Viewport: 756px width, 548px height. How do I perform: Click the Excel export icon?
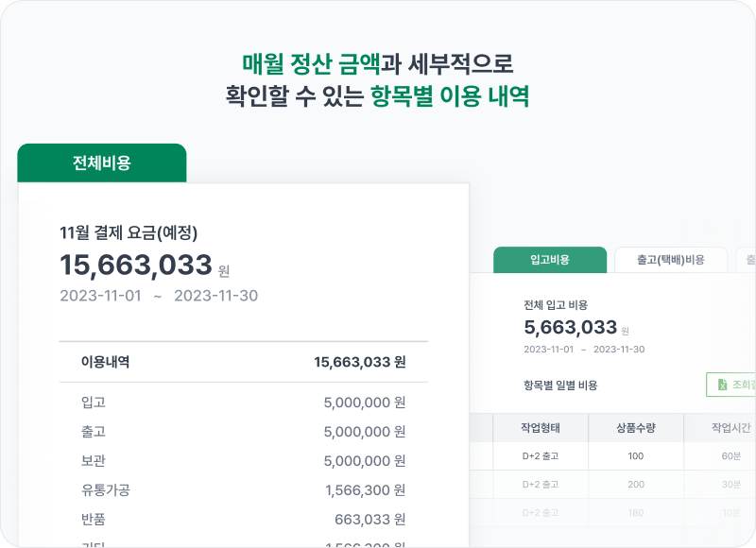(721, 385)
